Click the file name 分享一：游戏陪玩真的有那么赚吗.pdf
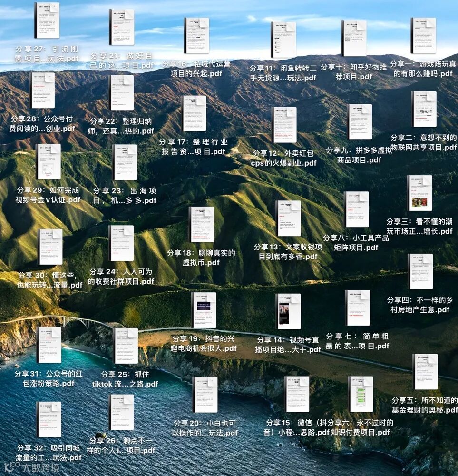The height and width of the screenshot is (476, 458). pos(423,69)
